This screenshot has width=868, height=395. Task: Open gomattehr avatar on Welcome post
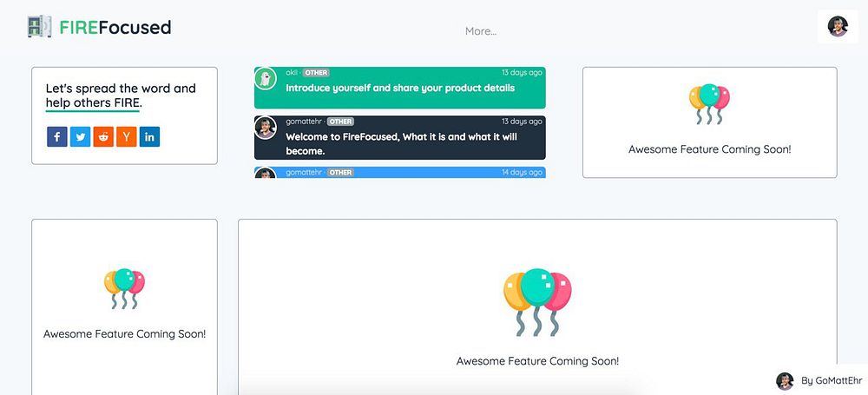[266, 128]
